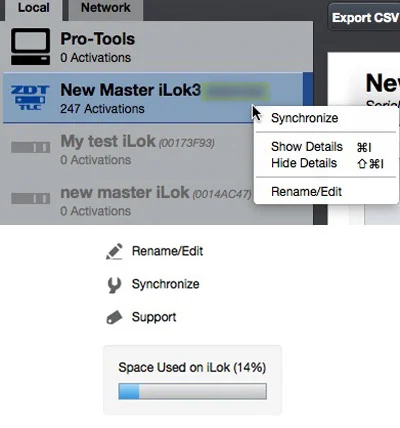Click the tag Support icon

click(x=114, y=317)
